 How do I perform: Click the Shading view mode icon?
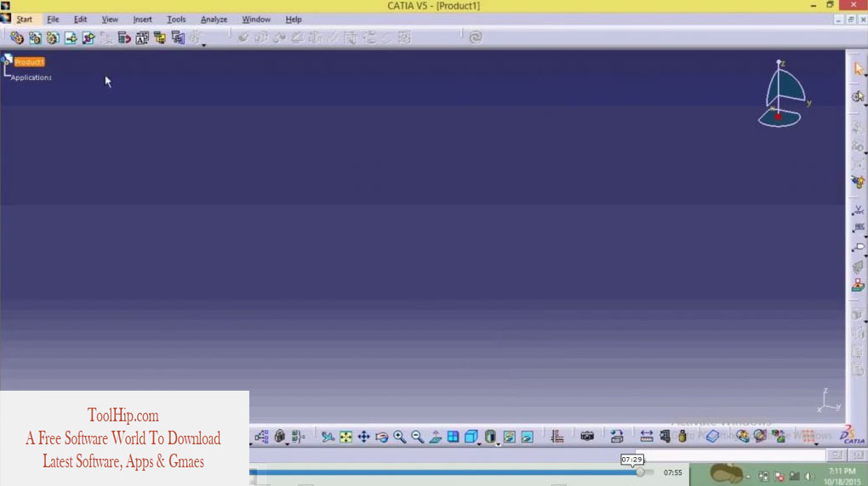point(490,437)
